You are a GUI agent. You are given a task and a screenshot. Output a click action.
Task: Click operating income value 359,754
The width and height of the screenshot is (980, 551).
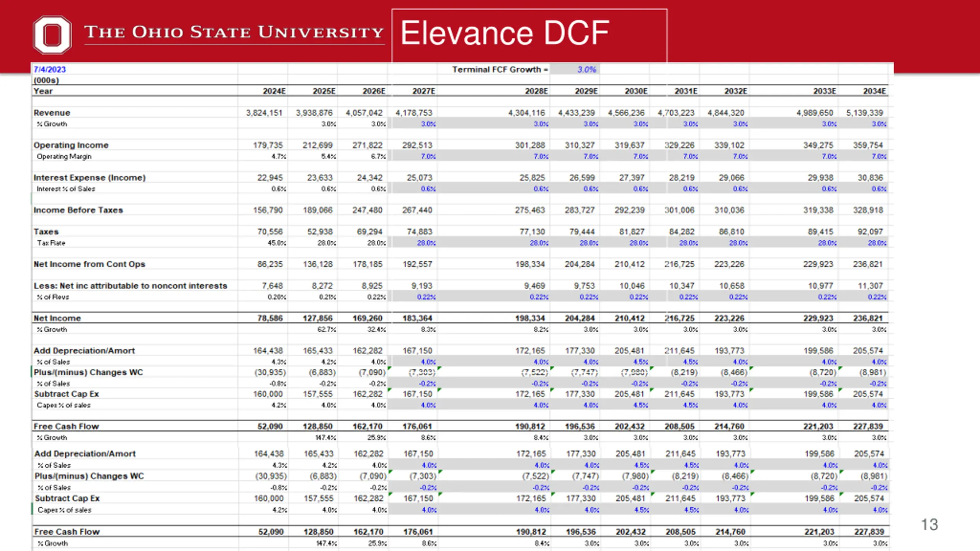point(868,145)
